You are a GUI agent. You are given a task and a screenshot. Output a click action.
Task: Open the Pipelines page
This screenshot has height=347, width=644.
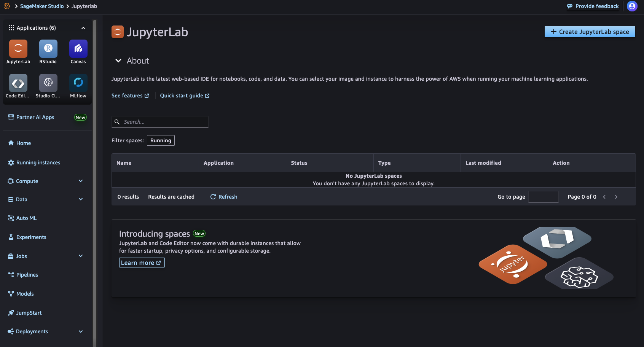pos(27,275)
